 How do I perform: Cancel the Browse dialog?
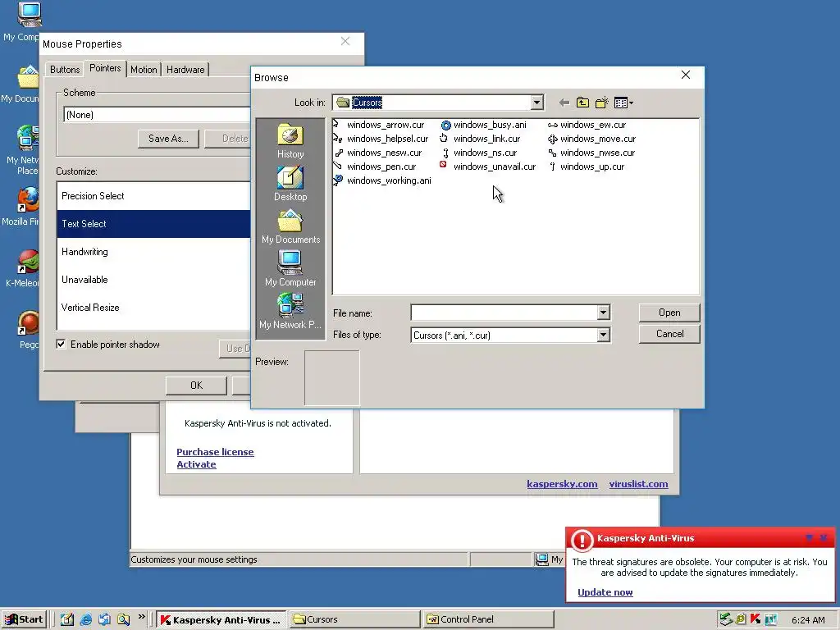tap(669, 334)
